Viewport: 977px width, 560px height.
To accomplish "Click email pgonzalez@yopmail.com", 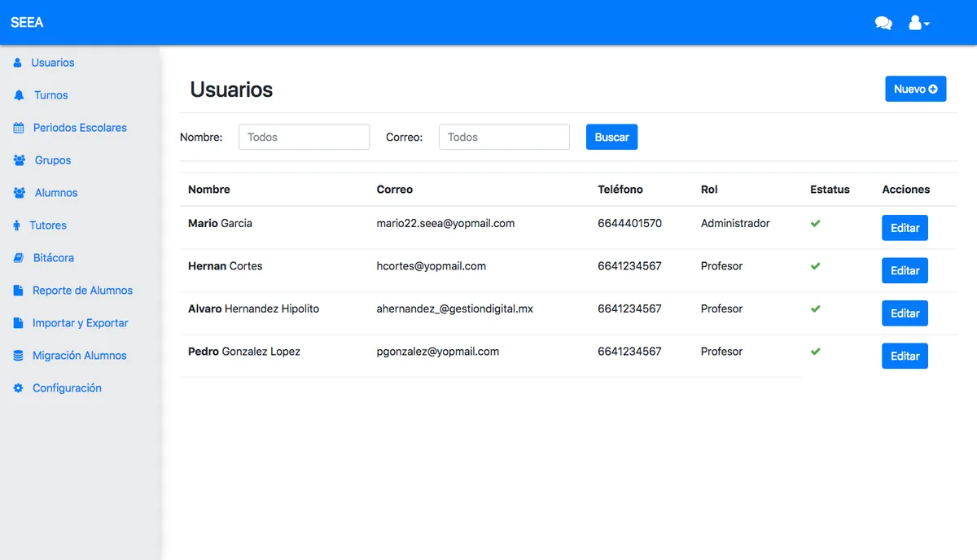I will pos(438,352).
